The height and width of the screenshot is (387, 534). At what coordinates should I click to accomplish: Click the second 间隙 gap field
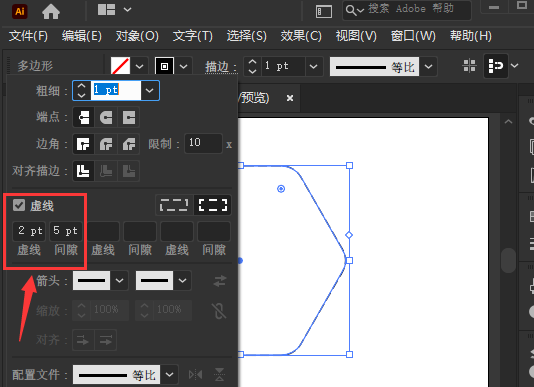tap(140, 231)
